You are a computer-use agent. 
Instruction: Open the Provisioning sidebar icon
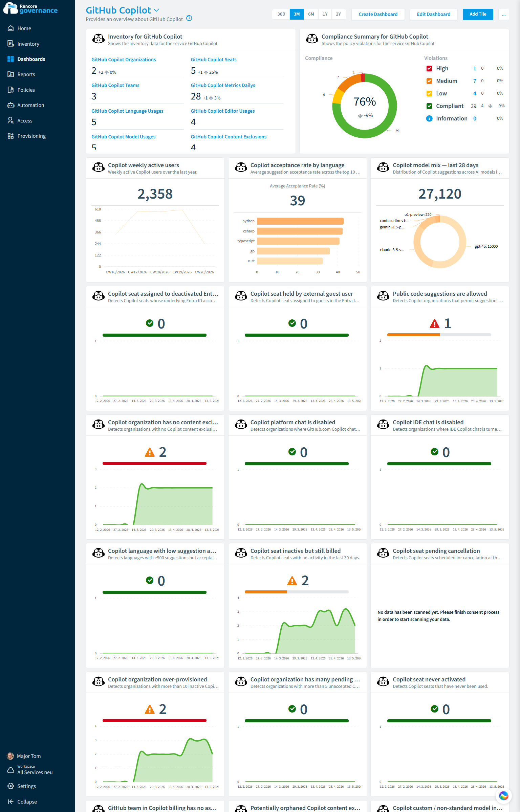pyautogui.click(x=10, y=136)
